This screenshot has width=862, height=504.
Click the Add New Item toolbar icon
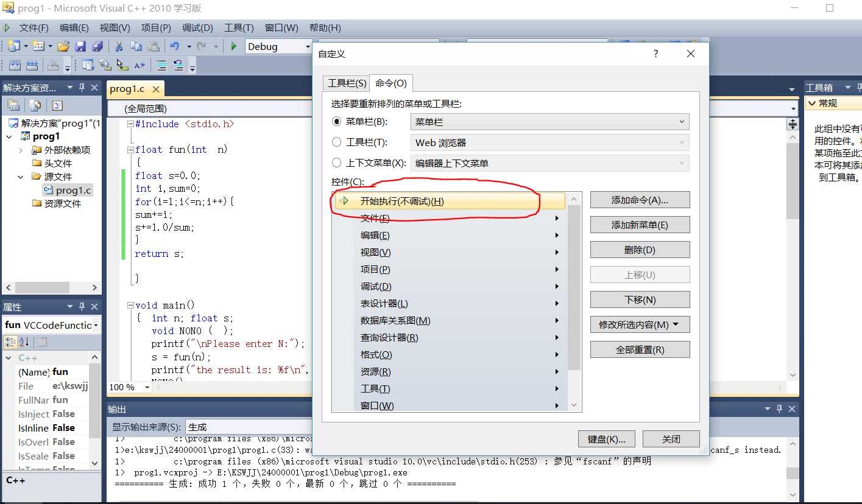tap(38, 46)
